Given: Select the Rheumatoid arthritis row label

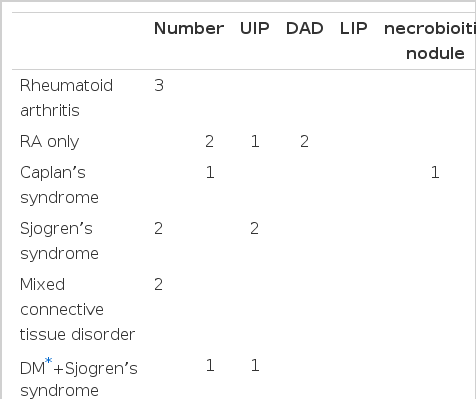Looking at the screenshot, I should pyautogui.click(x=66, y=98).
